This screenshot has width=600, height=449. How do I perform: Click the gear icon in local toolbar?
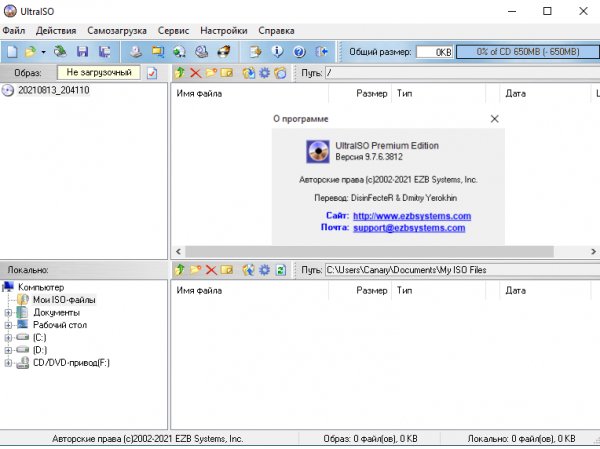(264, 270)
